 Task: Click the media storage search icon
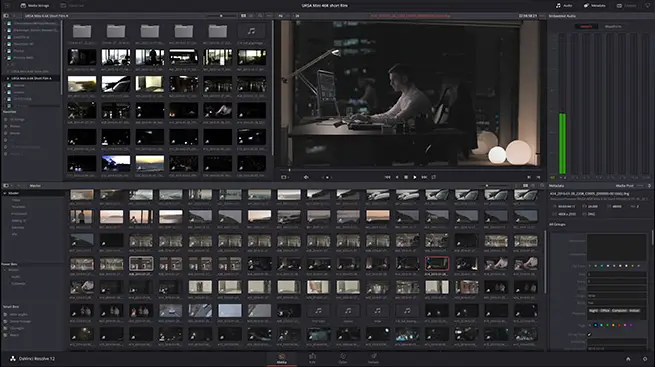(x=260, y=16)
